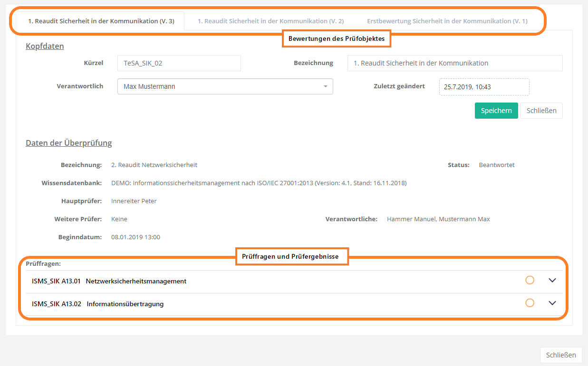Image resolution: width=588 pixels, height=366 pixels.
Task: Click the Daten der Überprüfung heading
Action: point(68,143)
